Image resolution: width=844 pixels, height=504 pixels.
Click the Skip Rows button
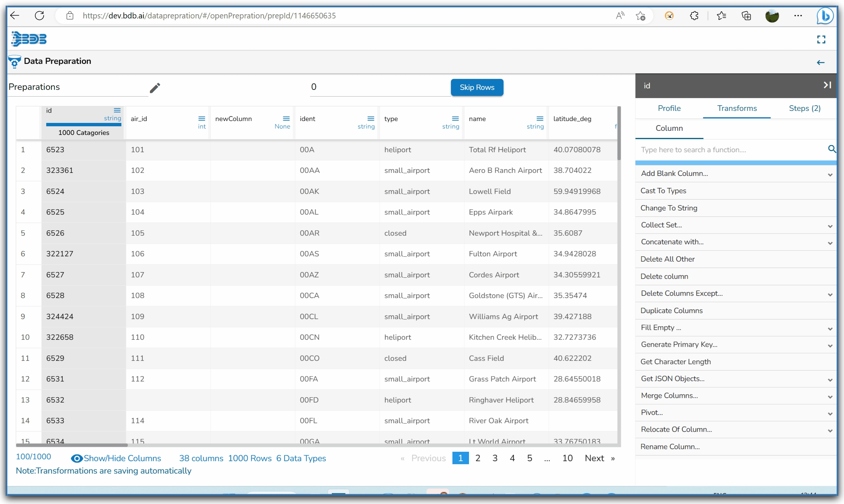pyautogui.click(x=477, y=87)
